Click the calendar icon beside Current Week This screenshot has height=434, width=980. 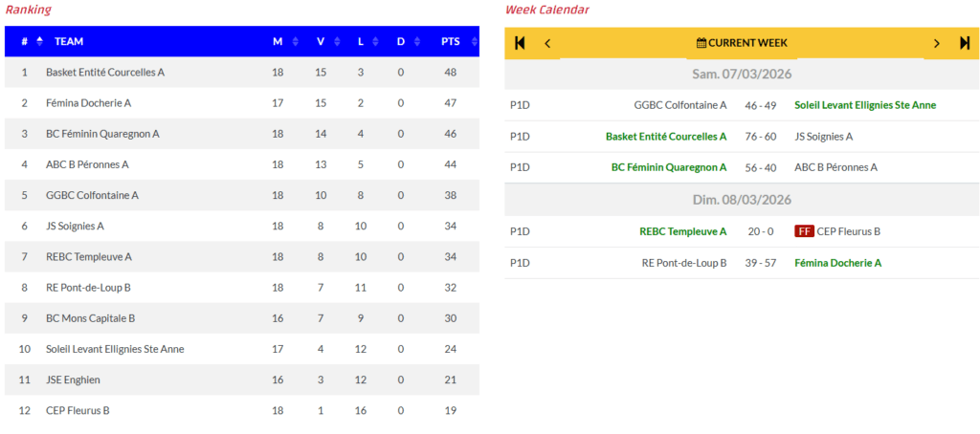pos(702,43)
